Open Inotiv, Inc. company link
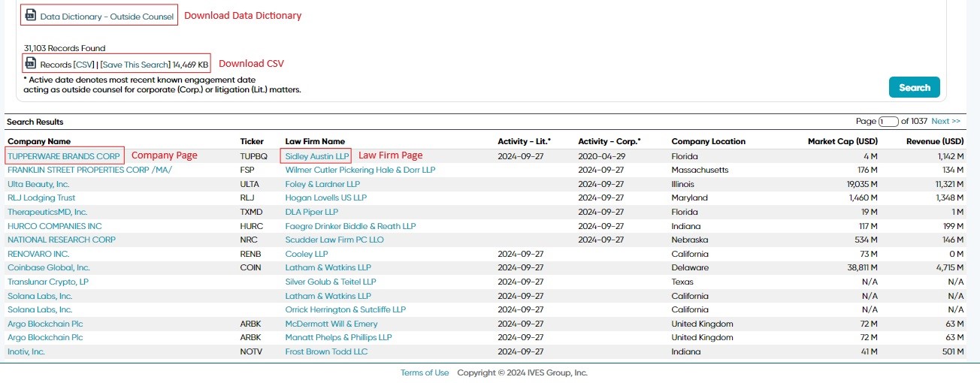 tap(26, 351)
